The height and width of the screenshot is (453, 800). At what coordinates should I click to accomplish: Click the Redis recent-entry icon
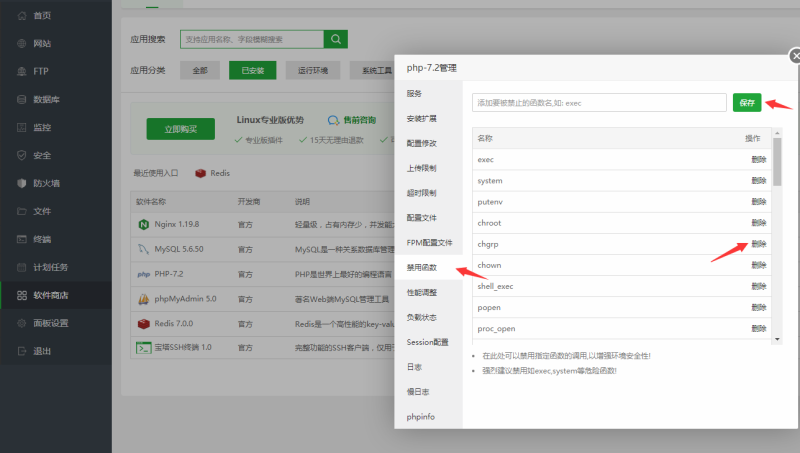(201, 173)
